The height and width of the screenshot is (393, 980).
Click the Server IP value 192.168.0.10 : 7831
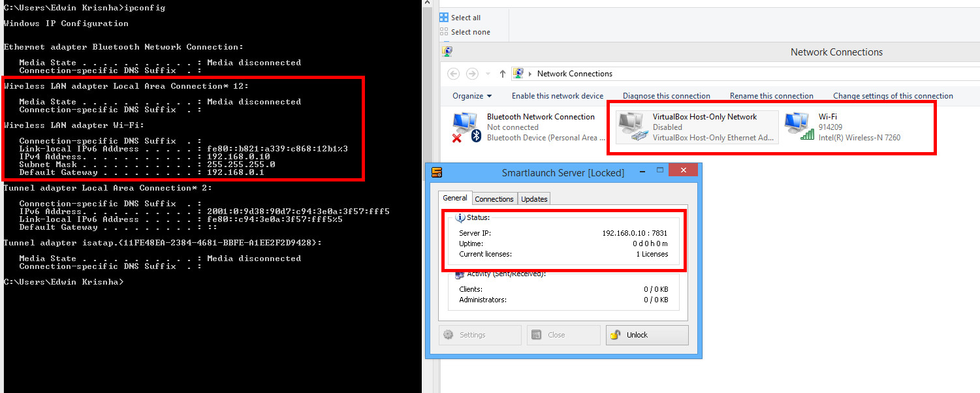pyautogui.click(x=635, y=233)
